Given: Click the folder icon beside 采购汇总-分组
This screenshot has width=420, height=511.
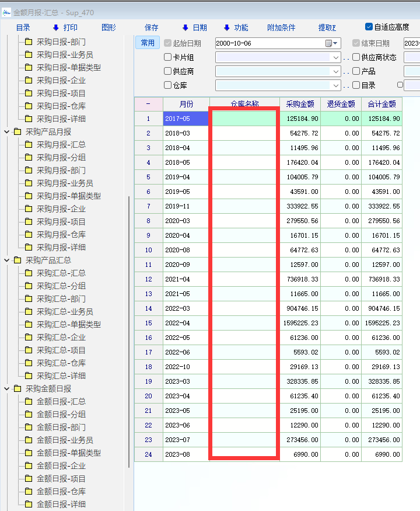Looking at the screenshot, I should [x=29, y=286].
